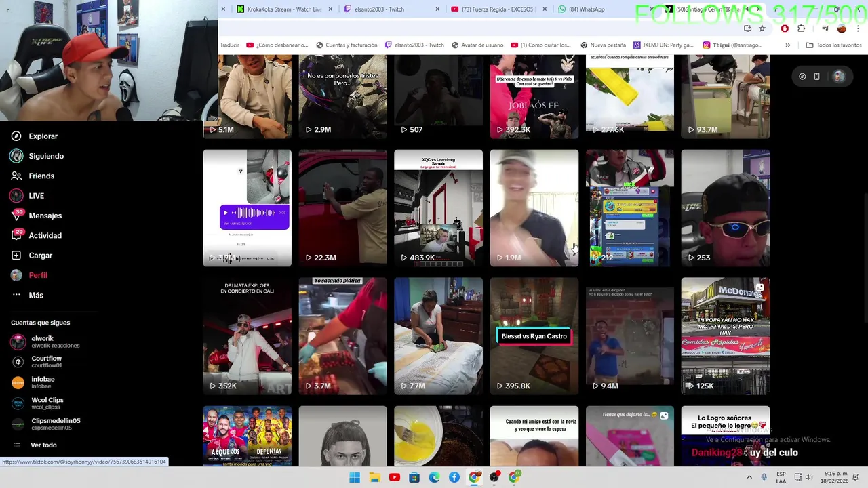Play the sunglasses video with 253 views
This screenshot has width=868, height=488.
click(x=726, y=208)
